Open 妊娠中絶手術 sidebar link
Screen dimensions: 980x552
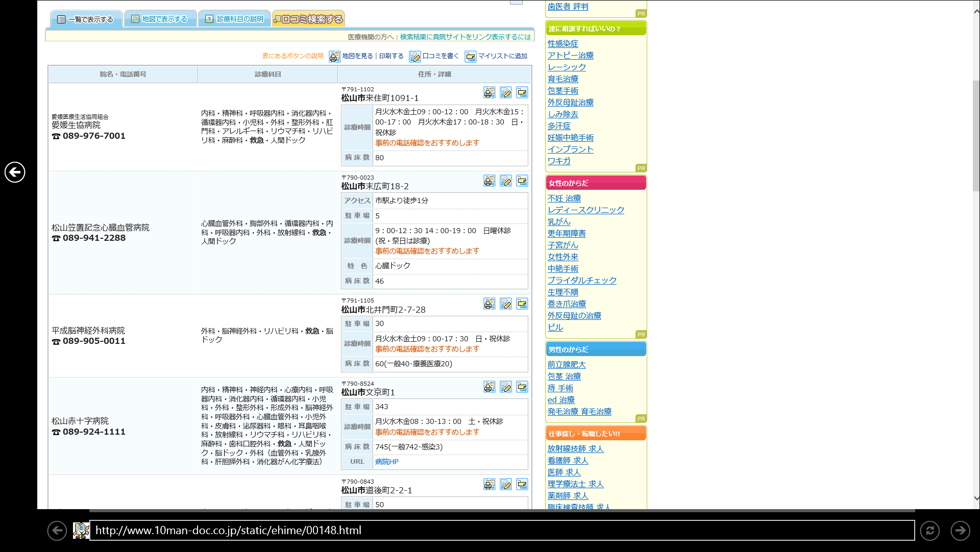(571, 138)
